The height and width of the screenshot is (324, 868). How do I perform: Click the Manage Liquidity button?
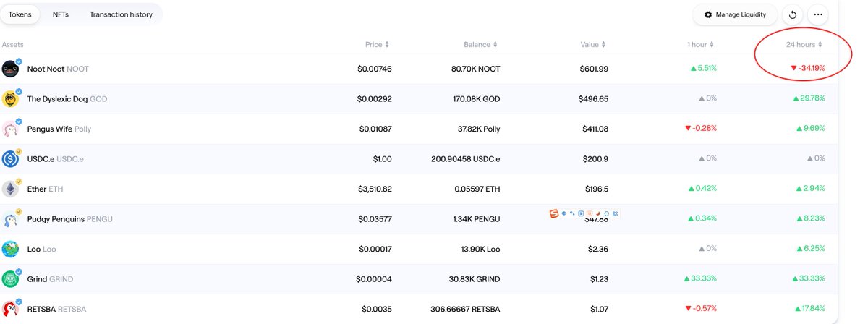pos(735,14)
